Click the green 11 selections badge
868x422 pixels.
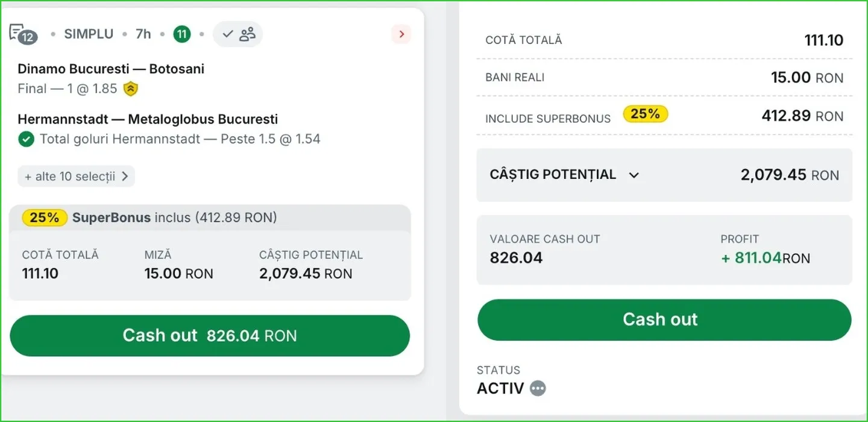182,34
